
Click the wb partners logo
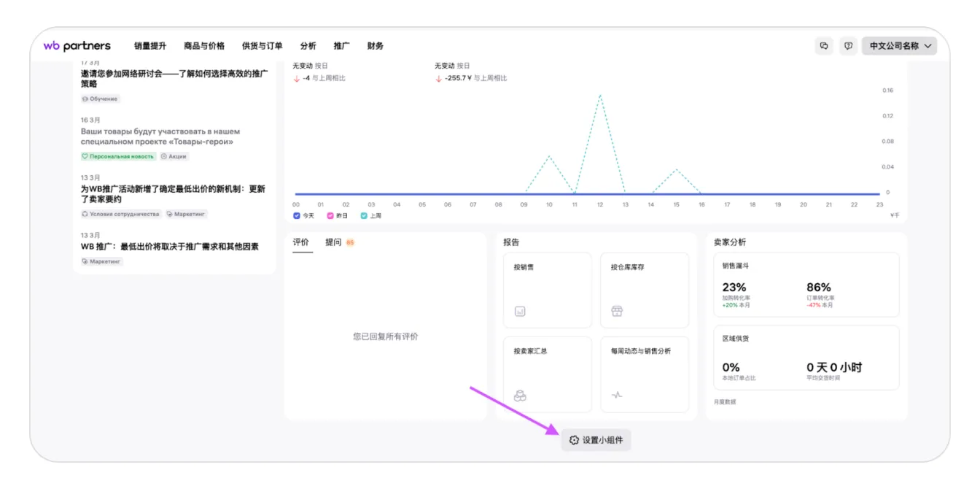[x=77, y=46]
